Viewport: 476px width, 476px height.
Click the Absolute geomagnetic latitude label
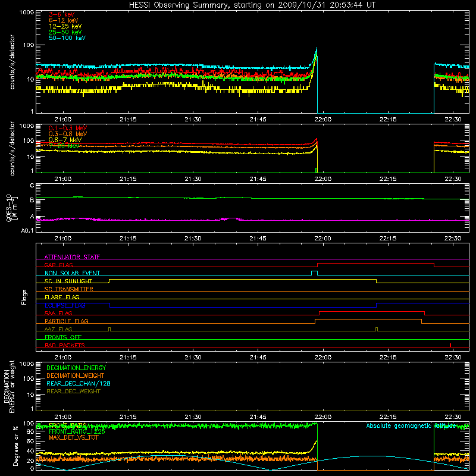pos(411,425)
